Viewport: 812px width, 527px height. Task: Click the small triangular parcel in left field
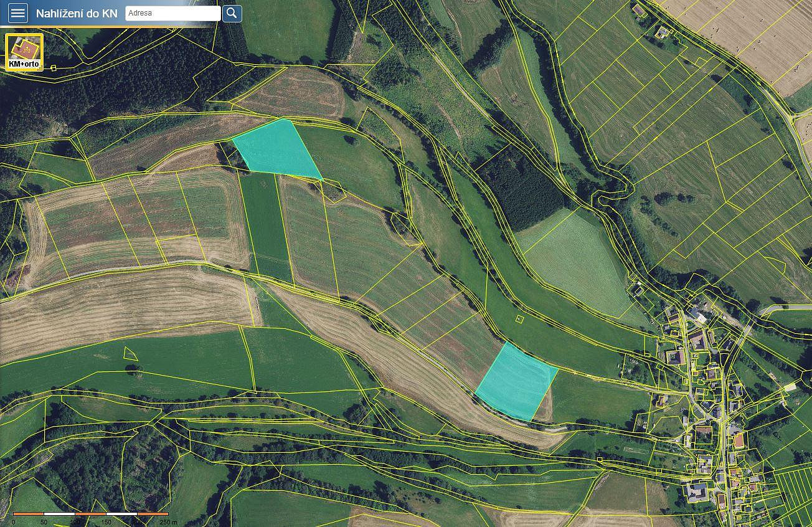click(x=130, y=354)
